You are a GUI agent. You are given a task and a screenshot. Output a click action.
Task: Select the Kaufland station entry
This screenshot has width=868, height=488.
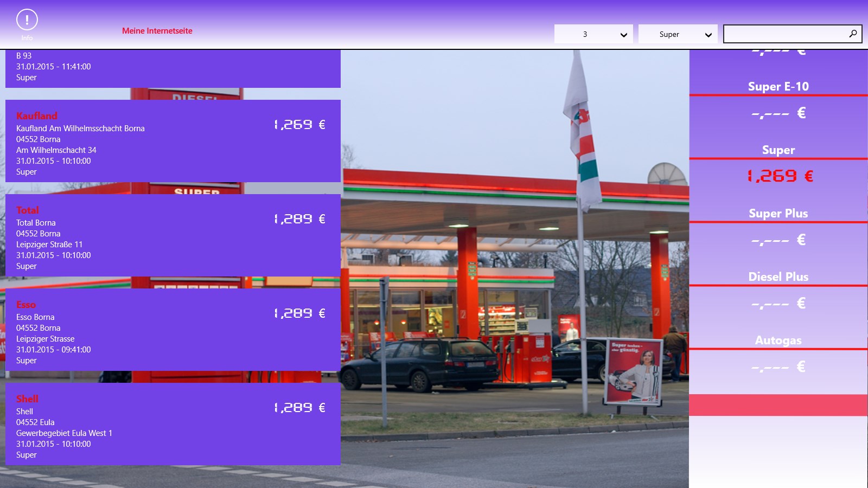(173, 141)
